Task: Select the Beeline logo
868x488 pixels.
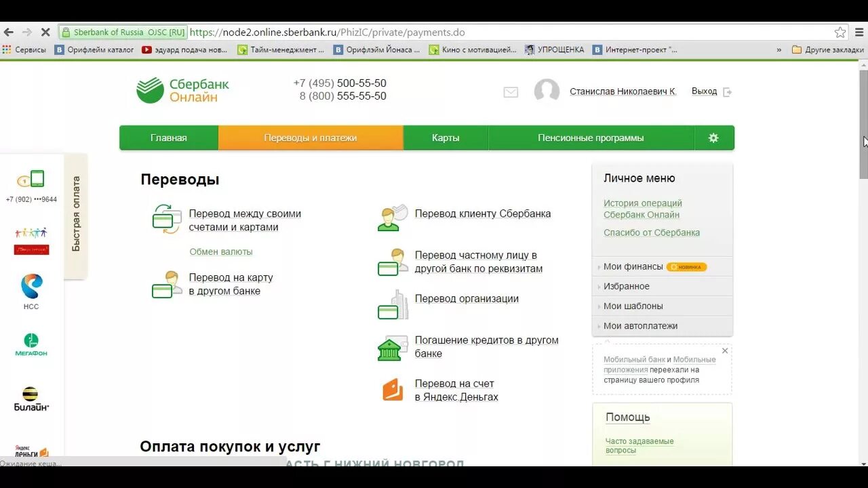Action: tap(31, 399)
